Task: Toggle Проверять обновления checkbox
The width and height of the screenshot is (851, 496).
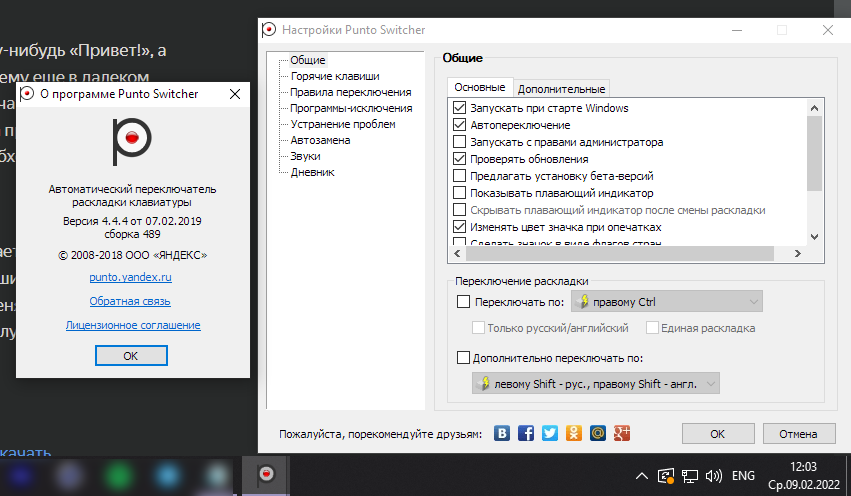Action: tap(459, 159)
